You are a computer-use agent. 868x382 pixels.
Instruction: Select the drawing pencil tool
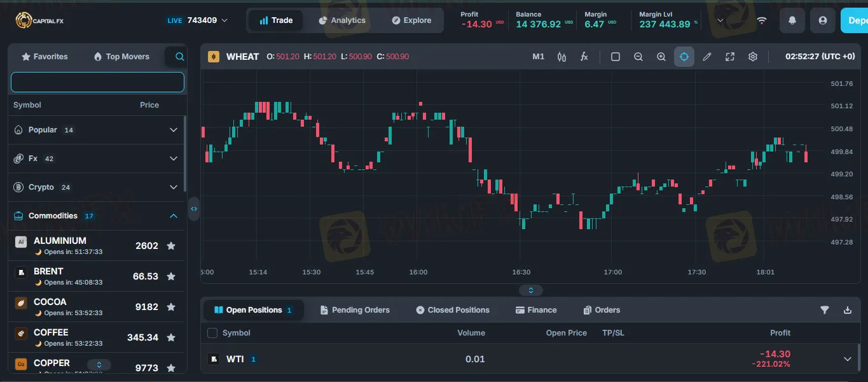[x=707, y=57]
